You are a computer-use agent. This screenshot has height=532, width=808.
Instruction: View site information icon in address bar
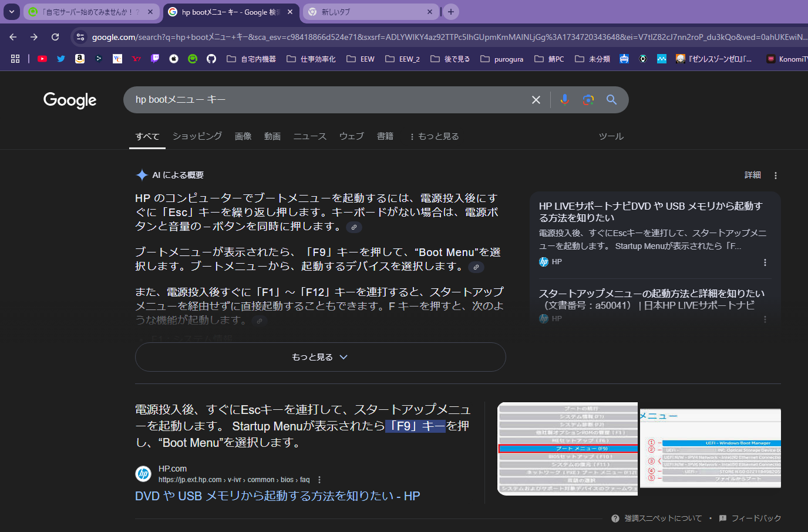80,37
